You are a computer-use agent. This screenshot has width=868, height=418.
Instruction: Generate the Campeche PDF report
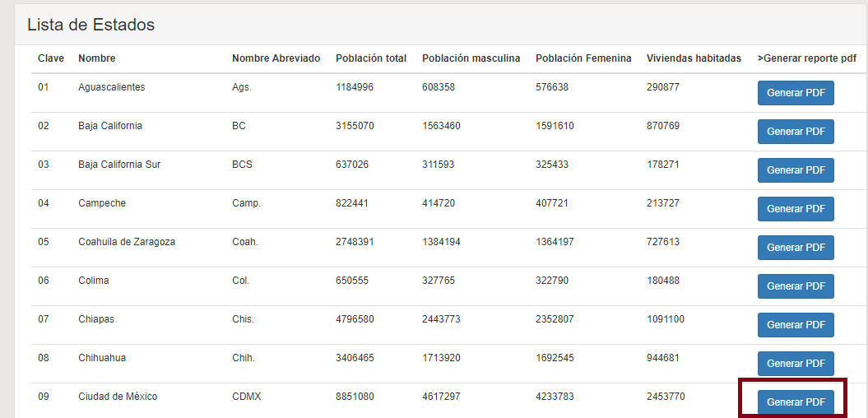(x=796, y=209)
